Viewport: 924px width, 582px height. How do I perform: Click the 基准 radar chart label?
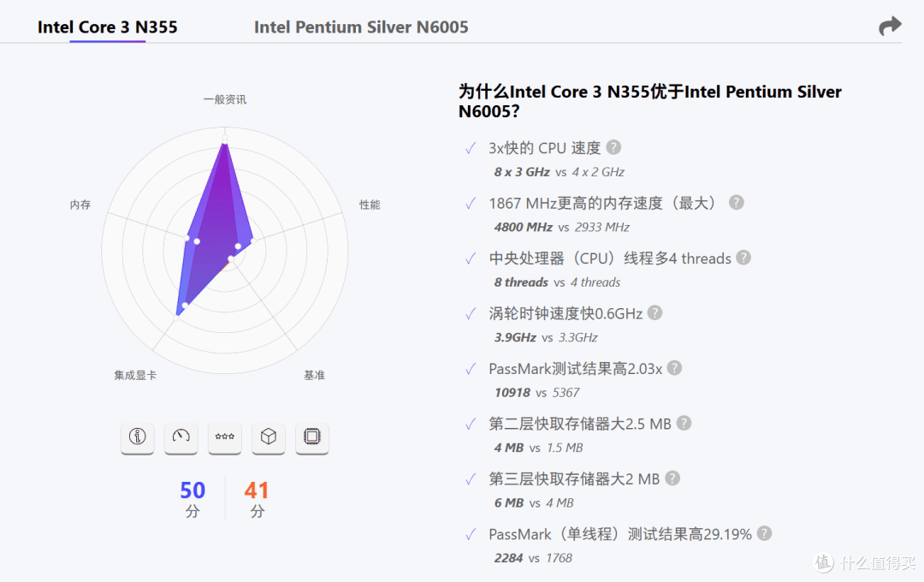point(314,375)
